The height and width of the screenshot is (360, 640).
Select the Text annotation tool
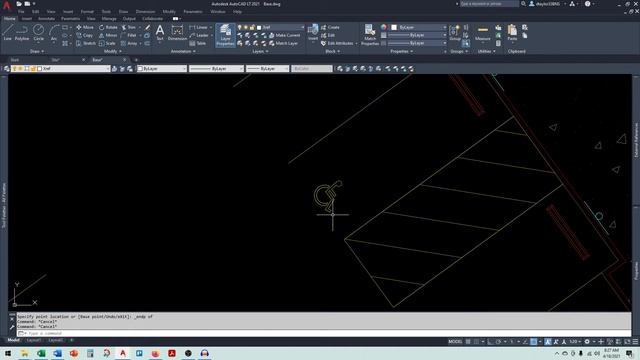tap(160, 32)
